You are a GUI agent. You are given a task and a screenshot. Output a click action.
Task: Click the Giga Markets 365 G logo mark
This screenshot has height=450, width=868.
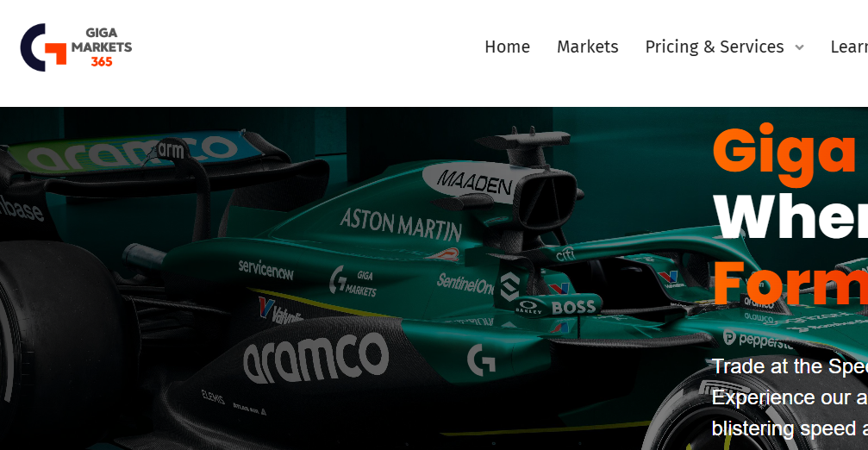point(43,47)
